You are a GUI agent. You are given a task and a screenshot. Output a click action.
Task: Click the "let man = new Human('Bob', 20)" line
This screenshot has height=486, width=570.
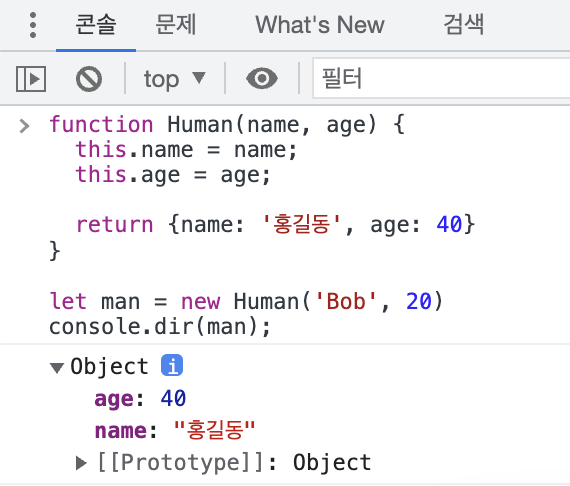click(246, 301)
